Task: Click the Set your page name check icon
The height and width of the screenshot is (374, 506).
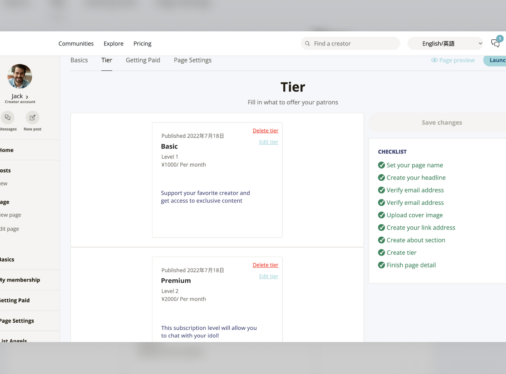Action: (381, 165)
